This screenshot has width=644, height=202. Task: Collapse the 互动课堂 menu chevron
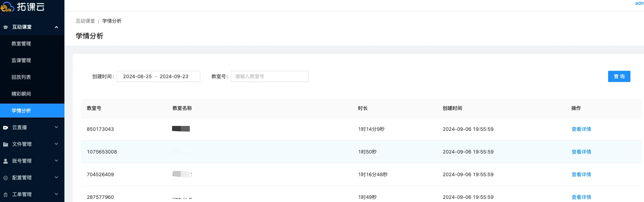(x=56, y=27)
